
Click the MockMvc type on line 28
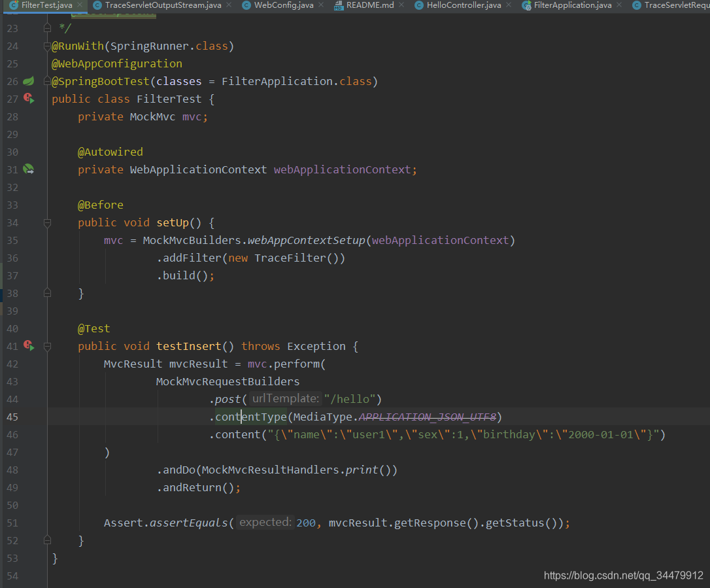tap(152, 117)
